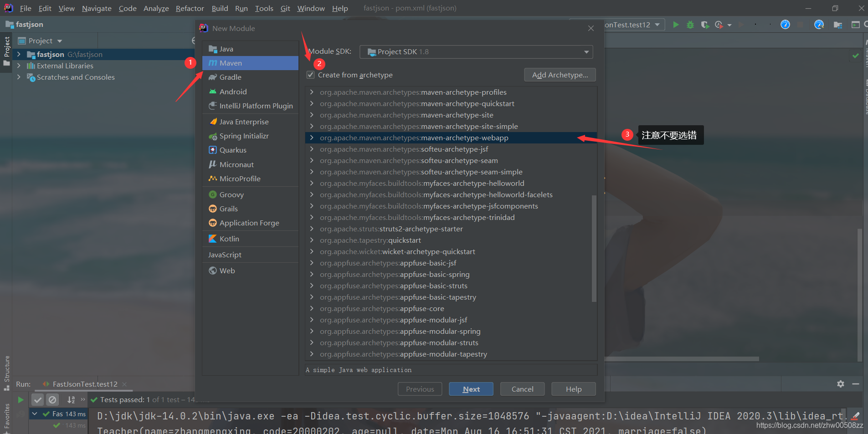Select appfuse-modular-tapestry row
The width and height of the screenshot is (868, 434).
pos(451,354)
